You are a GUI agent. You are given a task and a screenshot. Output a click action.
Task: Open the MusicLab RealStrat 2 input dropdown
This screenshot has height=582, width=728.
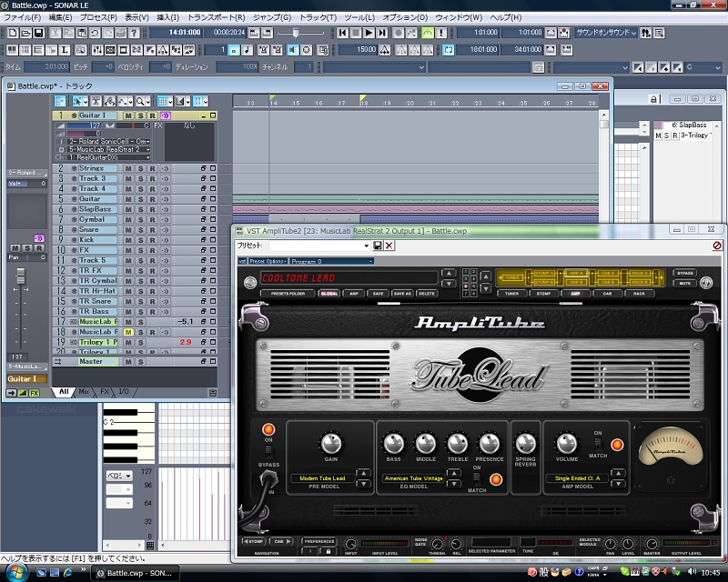(109, 149)
